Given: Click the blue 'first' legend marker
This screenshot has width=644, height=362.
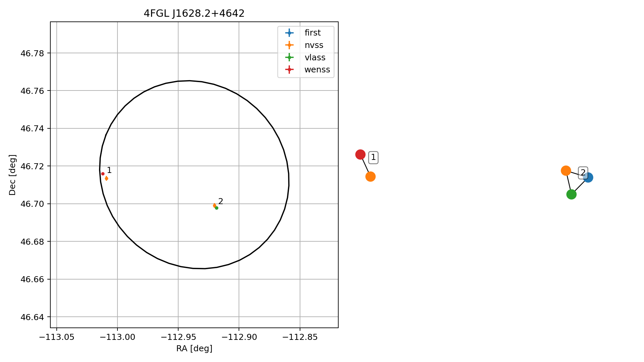Looking at the screenshot, I should [x=289, y=33].
